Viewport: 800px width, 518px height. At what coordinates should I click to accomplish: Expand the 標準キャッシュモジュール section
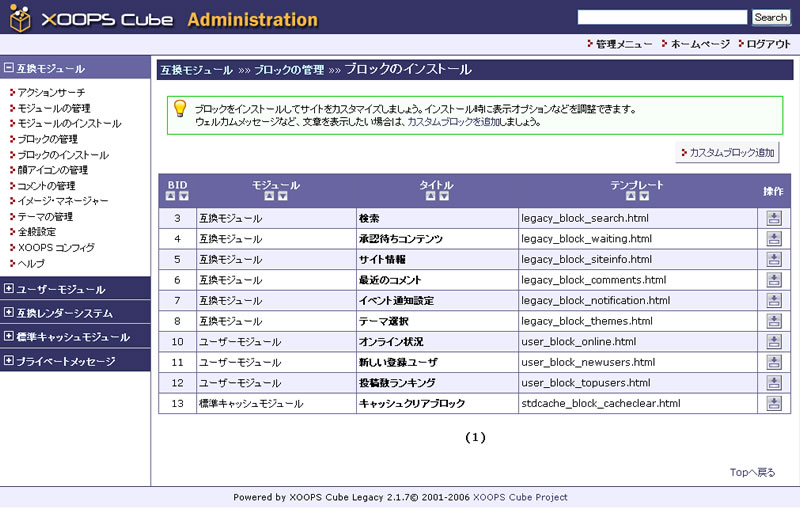click(x=9, y=336)
